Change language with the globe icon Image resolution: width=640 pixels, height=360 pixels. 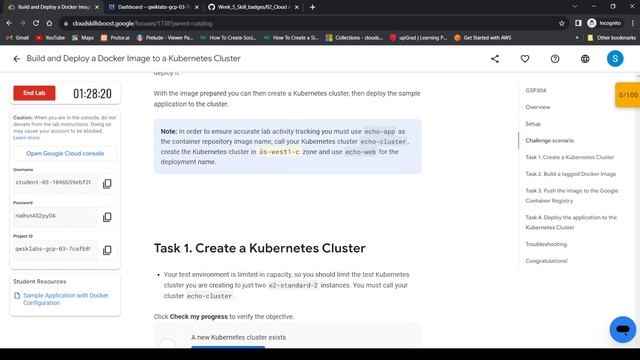point(585,59)
